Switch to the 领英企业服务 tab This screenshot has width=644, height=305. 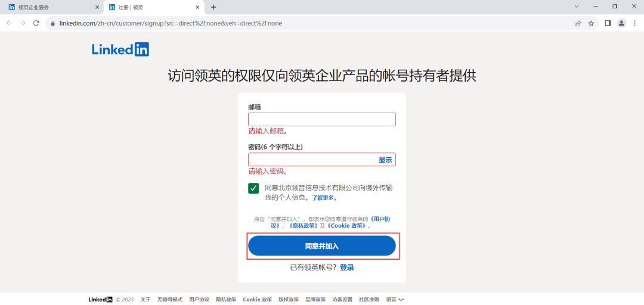(x=52, y=7)
